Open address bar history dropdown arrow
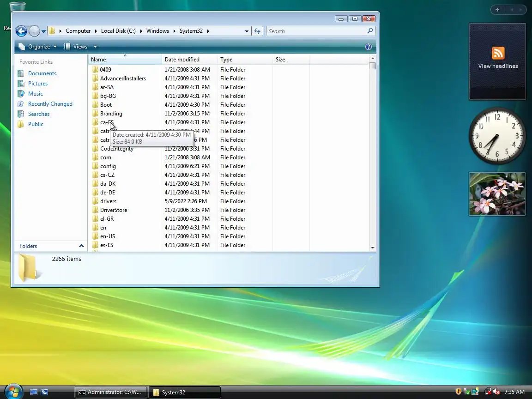Image resolution: width=532 pixels, height=399 pixels. point(247,31)
